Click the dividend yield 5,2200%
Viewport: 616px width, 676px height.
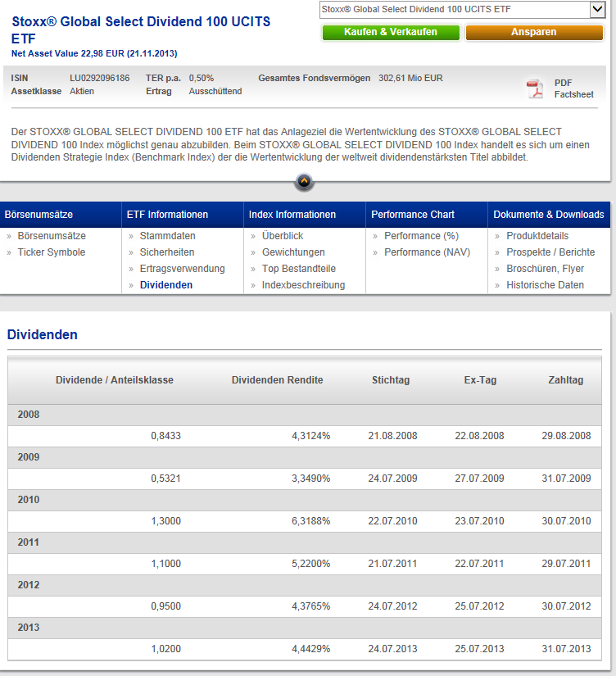pyautogui.click(x=311, y=564)
